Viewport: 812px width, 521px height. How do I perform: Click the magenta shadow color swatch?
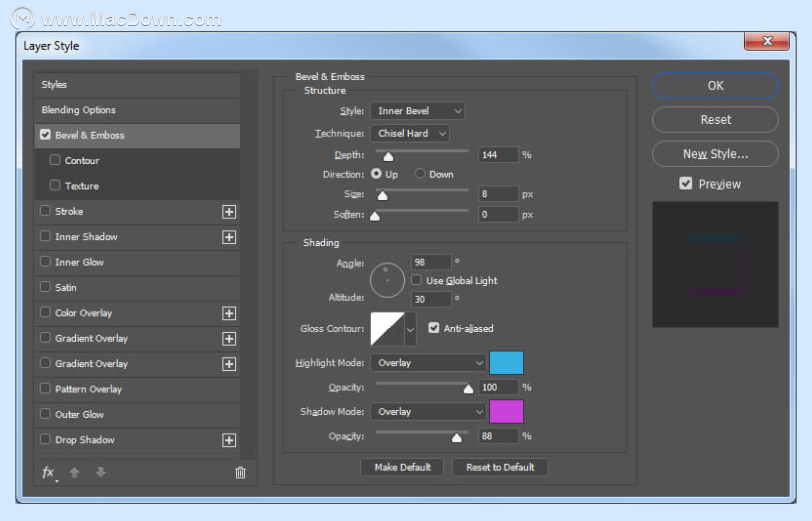(506, 412)
